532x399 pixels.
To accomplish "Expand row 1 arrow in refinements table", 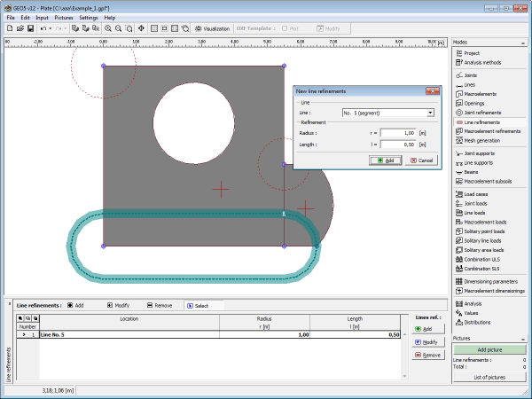I will point(23,334).
